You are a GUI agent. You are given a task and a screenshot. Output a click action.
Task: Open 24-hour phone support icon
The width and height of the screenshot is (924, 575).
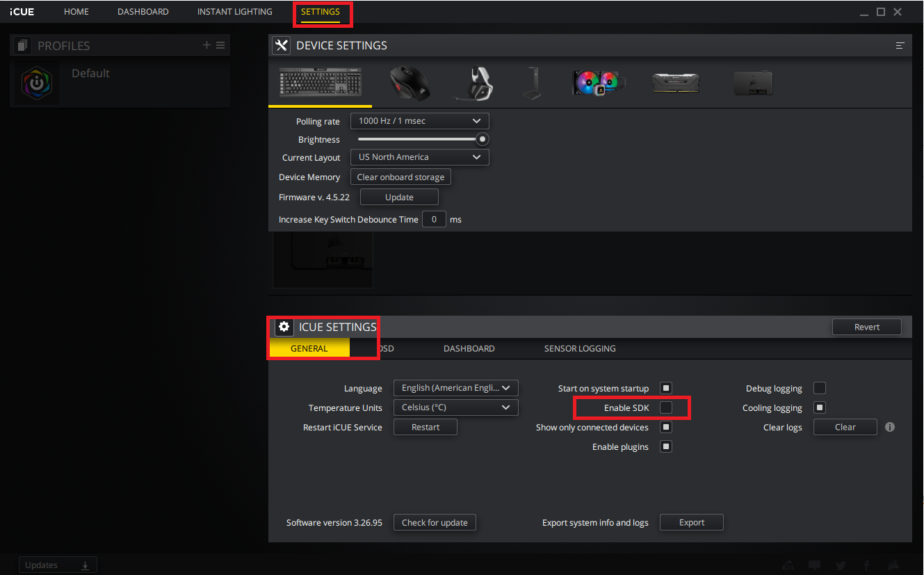click(788, 565)
